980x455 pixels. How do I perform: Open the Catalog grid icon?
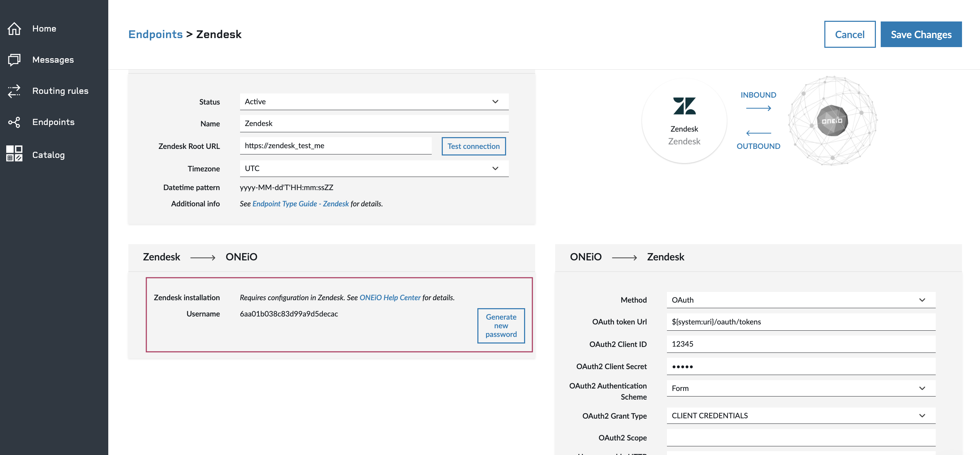[14, 153]
